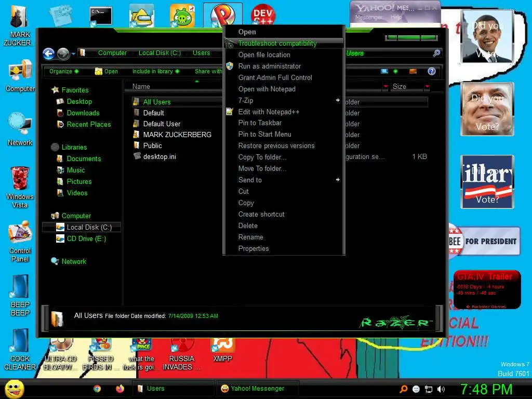Open the Size column filter dropdown

pyautogui.click(x=427, y=87)
